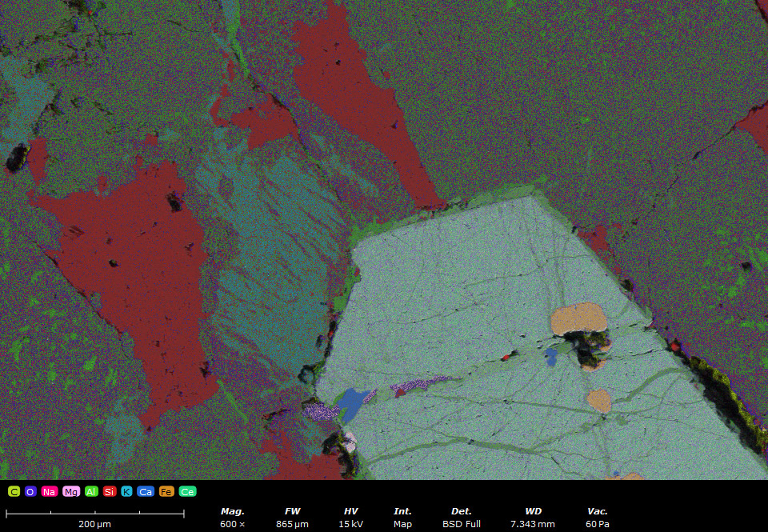Click the 15 kV voltage value
The height and width of the screenshot is (532, 768).
(x=350, y=524)
